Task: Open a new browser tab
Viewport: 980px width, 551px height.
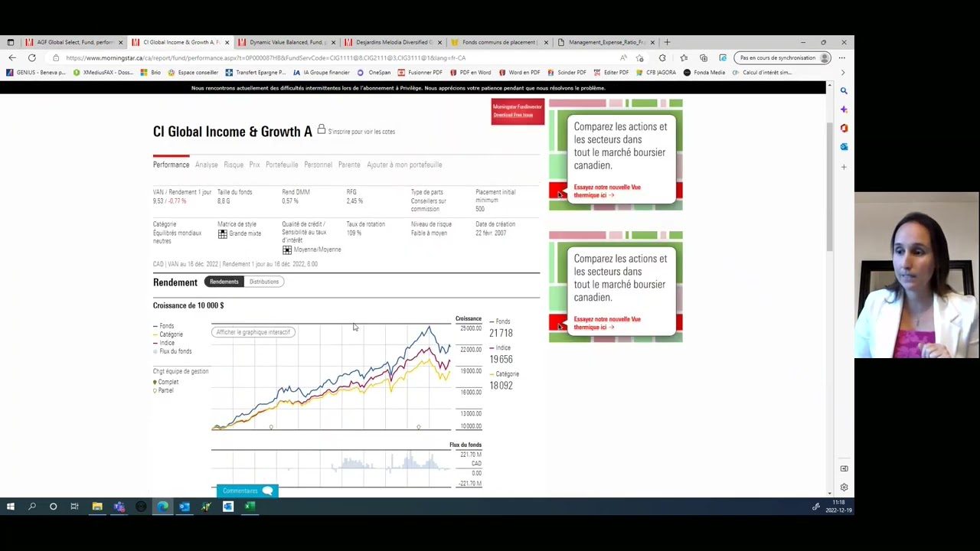Action: (667, 42)
